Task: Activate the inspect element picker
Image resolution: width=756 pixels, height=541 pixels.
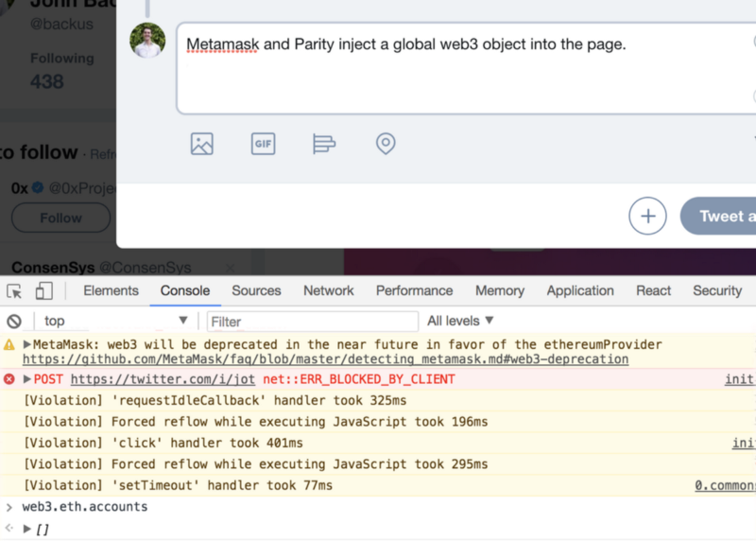Action: click(x=14, y=291)
